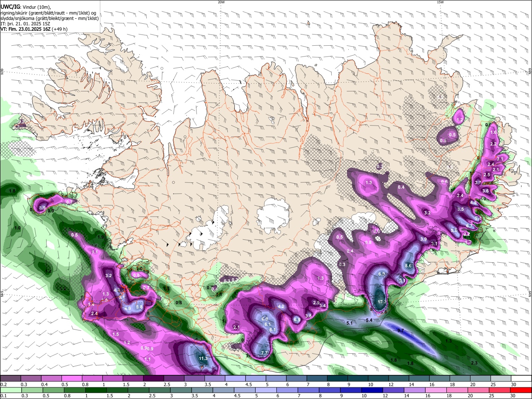Select the 5.8 snowfall value label

(x=140, y=307)
